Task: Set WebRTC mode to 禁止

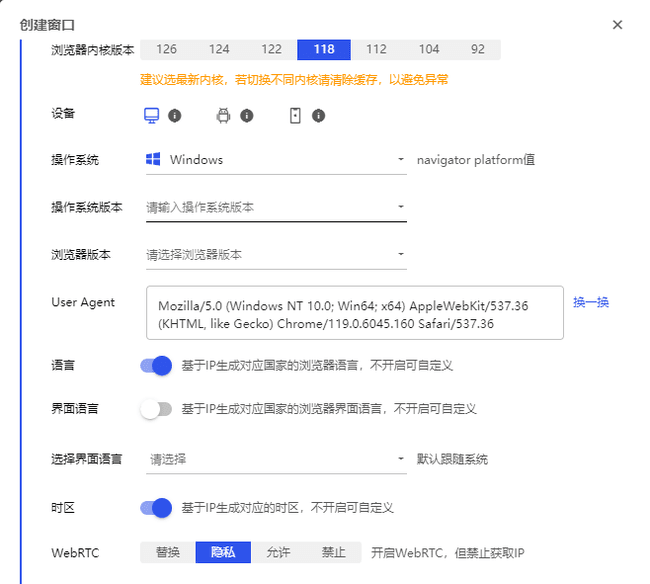Action: tap(333, 552)
